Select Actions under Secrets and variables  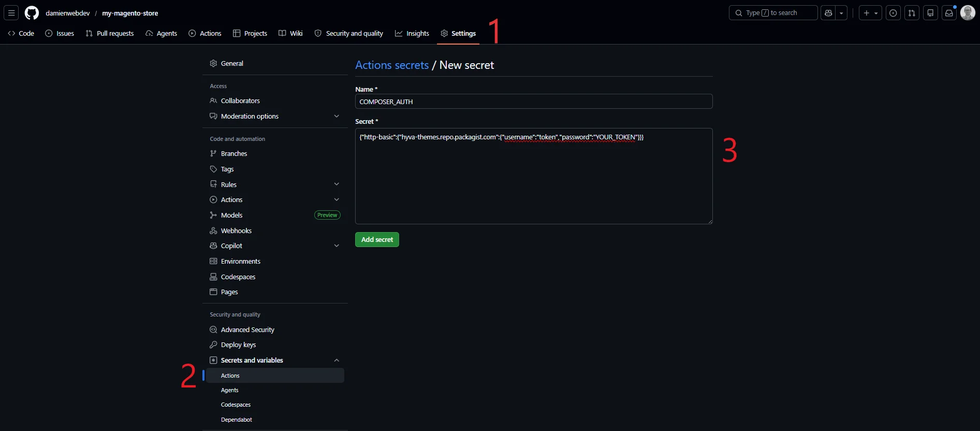tap(275, 376)
